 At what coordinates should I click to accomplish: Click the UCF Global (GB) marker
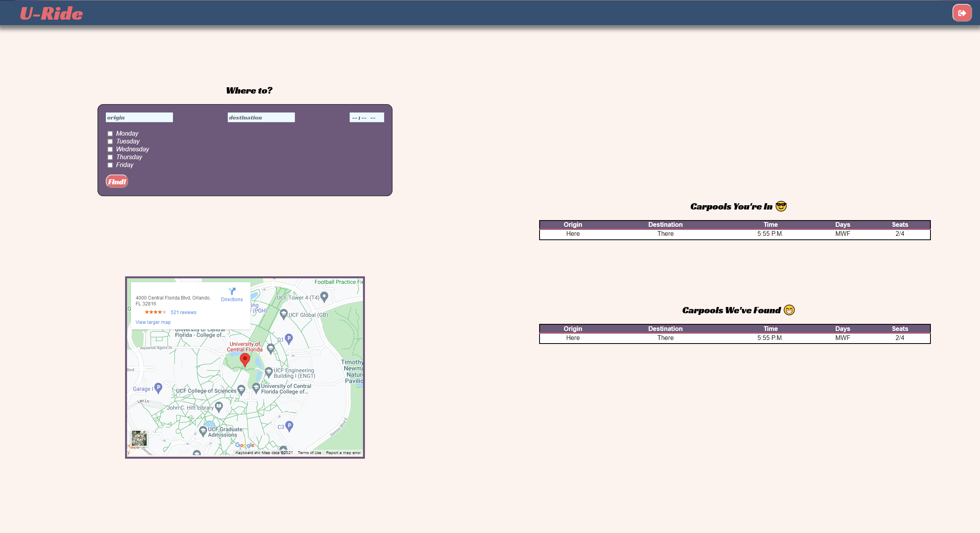[284, 314]
